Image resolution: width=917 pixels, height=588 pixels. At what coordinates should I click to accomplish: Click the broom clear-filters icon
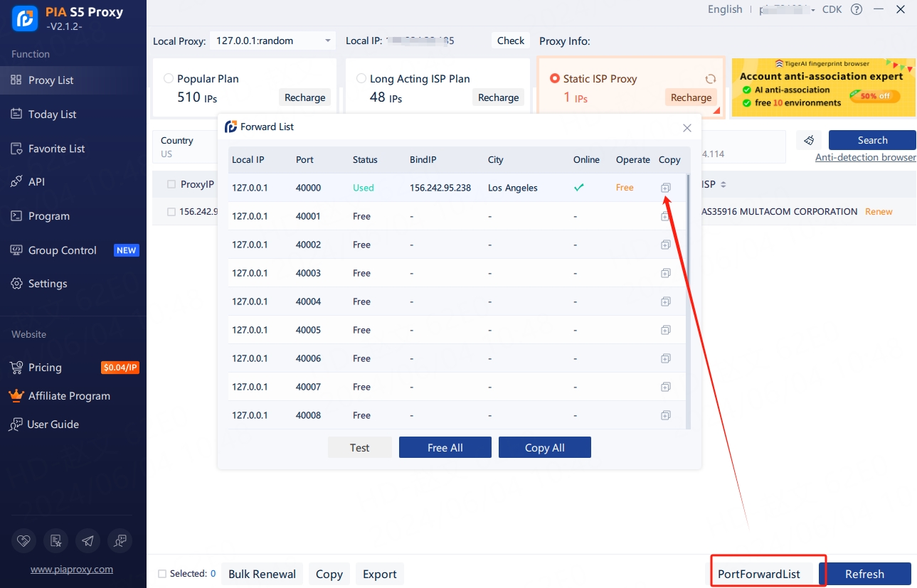pyautogui.click(x=809, y=140)
